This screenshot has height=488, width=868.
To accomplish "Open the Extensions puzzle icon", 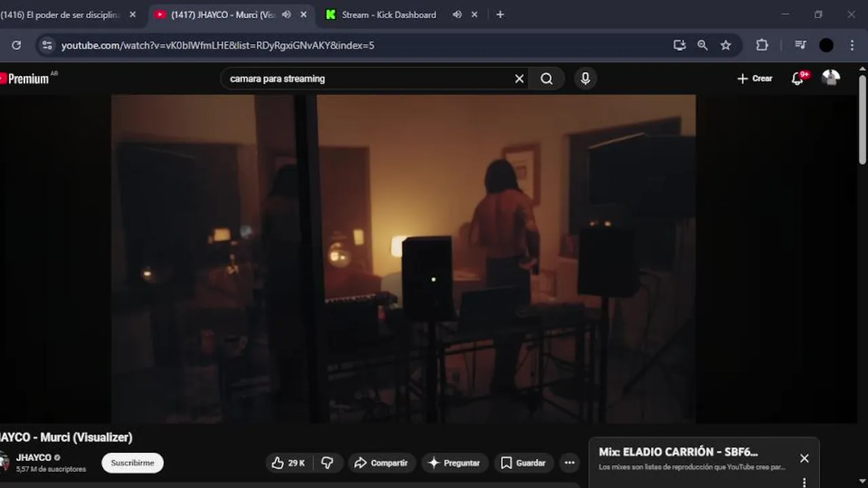I will click(762, 45).
